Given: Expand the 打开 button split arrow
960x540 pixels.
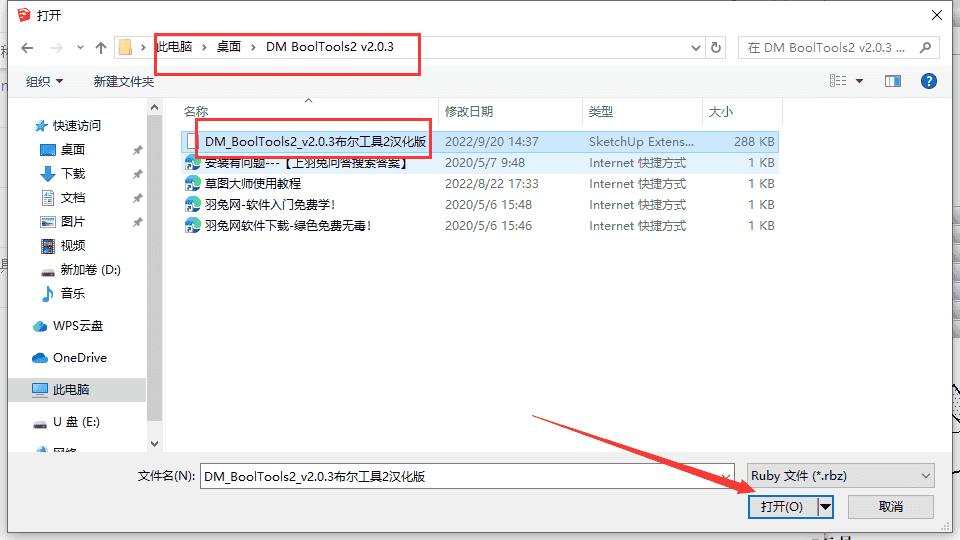Looking at the screenshot, I should 825,507.
